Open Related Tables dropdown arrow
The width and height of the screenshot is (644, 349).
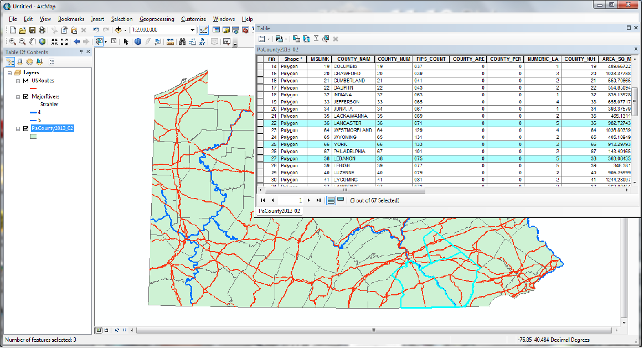coord(285,39)
